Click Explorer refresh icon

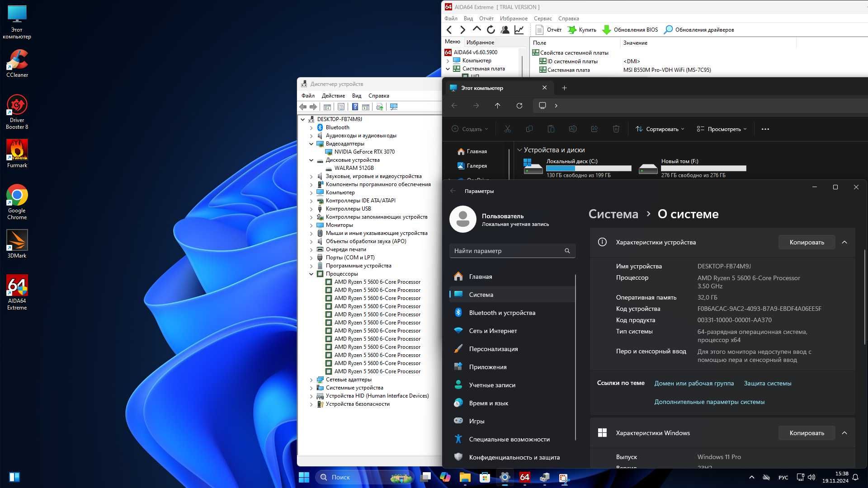519,106
